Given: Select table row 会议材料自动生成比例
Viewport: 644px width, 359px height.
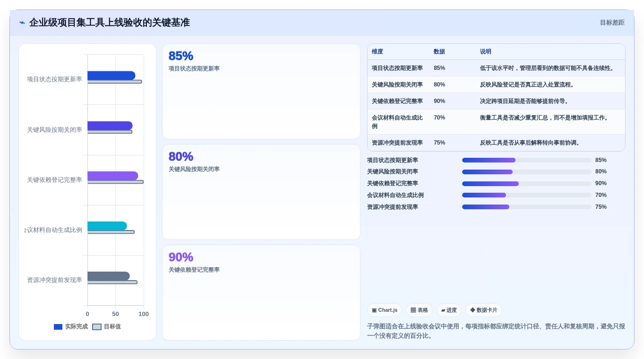Looking at the screenshot, I should (x=496, y=122).
